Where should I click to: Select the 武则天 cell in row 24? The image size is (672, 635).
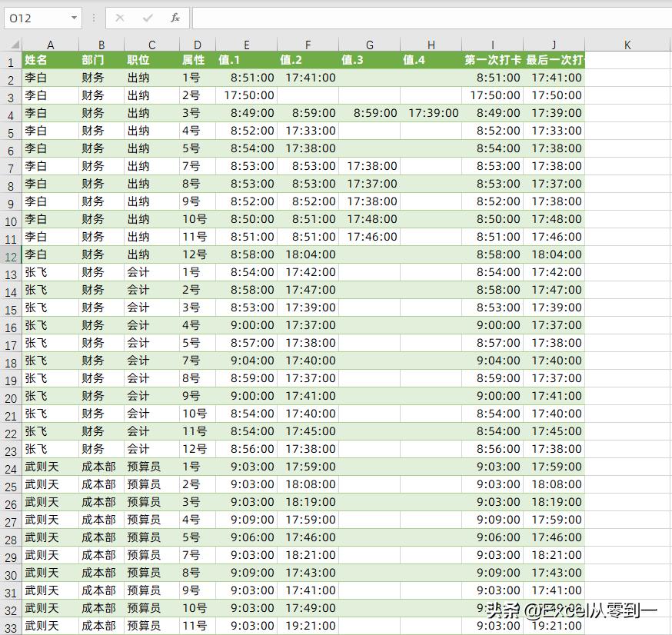tap(51, 467)
